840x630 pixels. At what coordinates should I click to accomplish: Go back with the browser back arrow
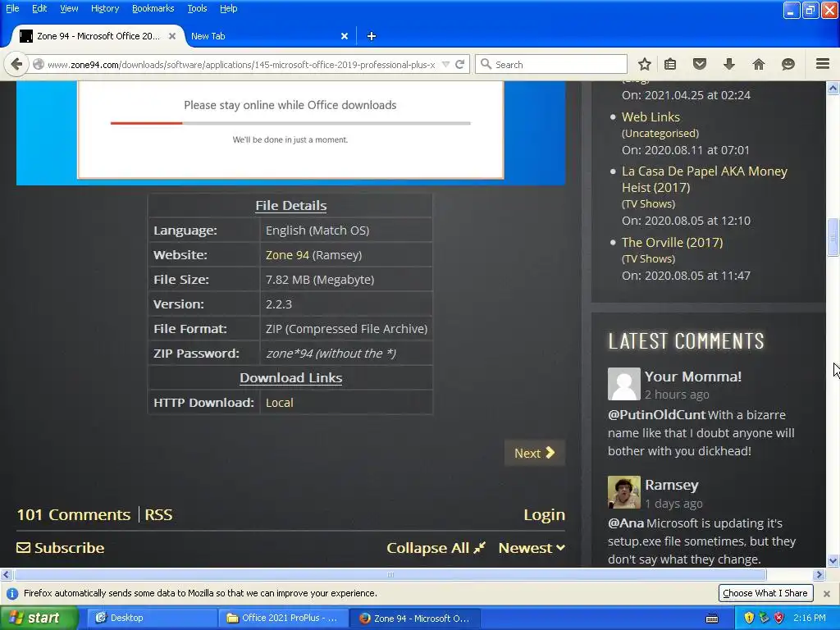pyautogui.click(x=16, y=64)
